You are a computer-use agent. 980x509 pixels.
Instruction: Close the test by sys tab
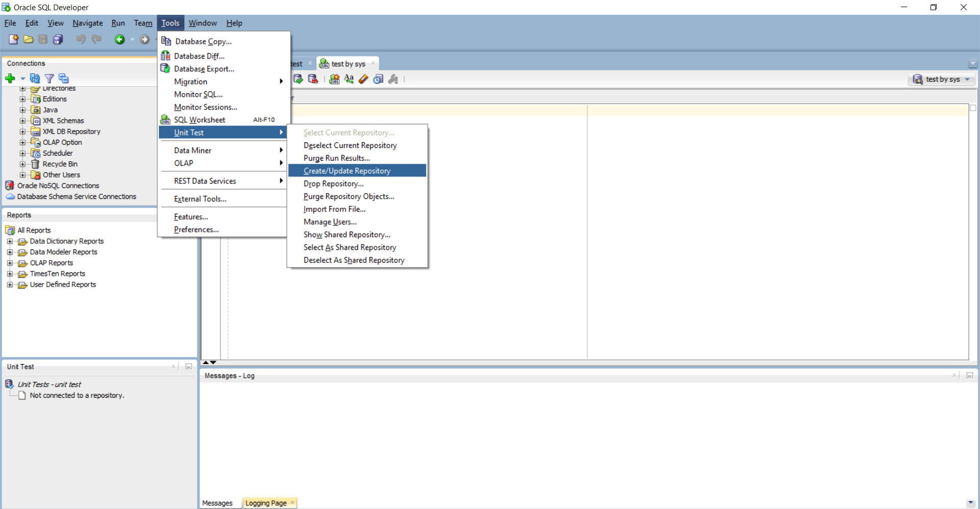pyautogui.click(x=373, y=63)
